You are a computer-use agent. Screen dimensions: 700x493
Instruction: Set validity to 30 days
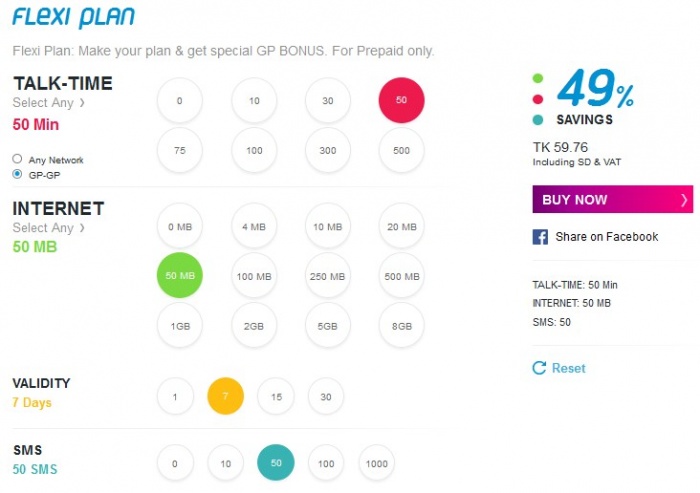point(326,397)
